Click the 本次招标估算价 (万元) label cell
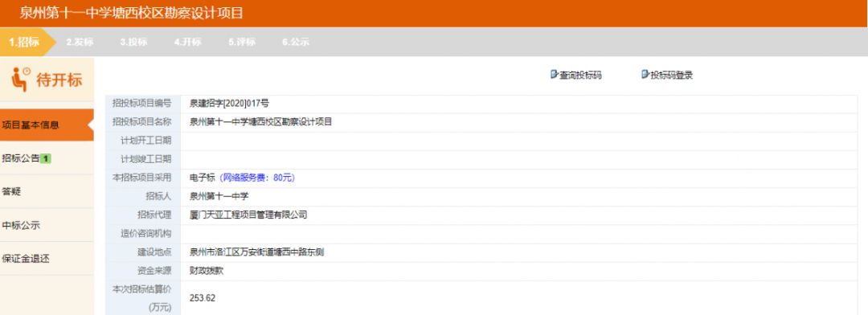The image size is (868, 315). (142, 298)
